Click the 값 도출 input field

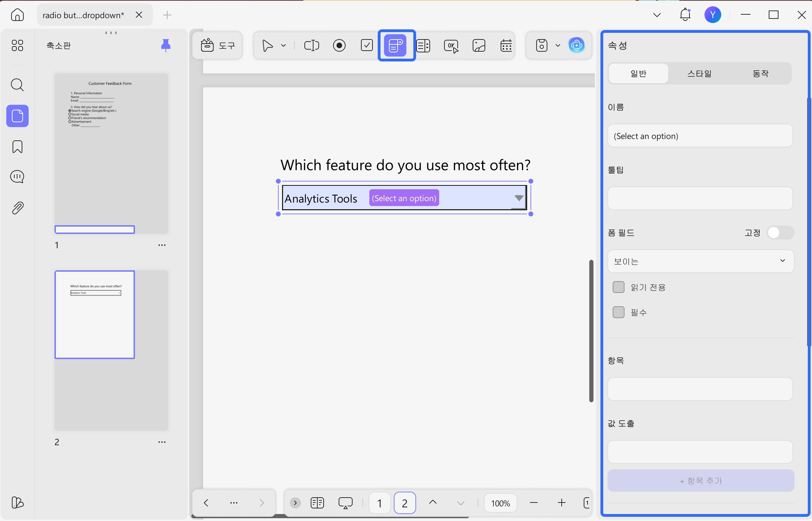700,452
